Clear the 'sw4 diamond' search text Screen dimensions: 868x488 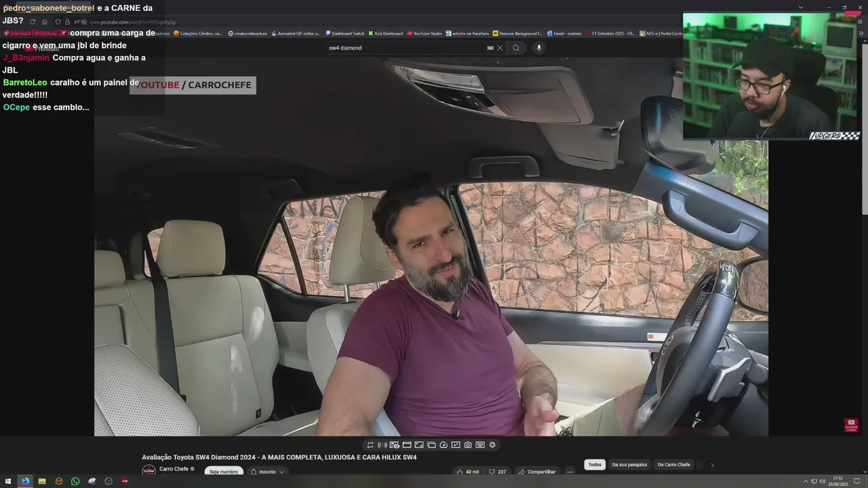(x=500, y=47)
